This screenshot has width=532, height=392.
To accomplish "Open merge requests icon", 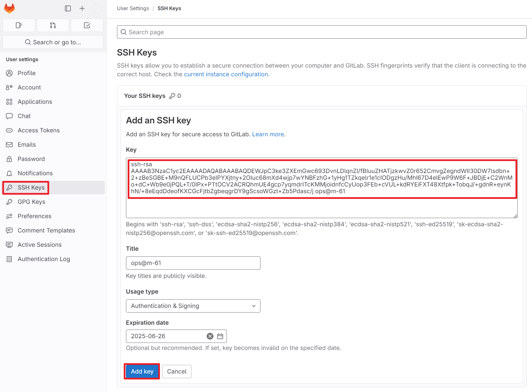I will point(53,25).
